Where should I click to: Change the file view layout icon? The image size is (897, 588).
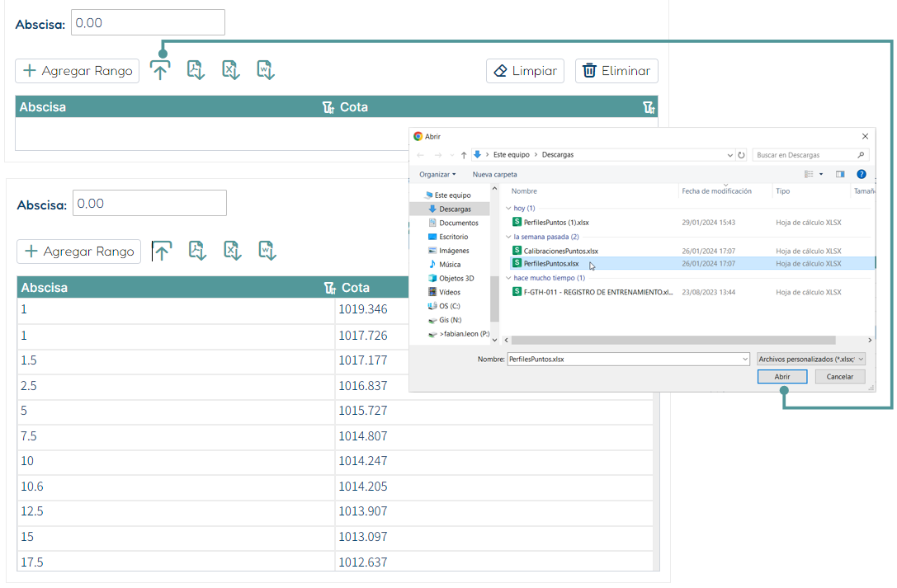[809, 174]
